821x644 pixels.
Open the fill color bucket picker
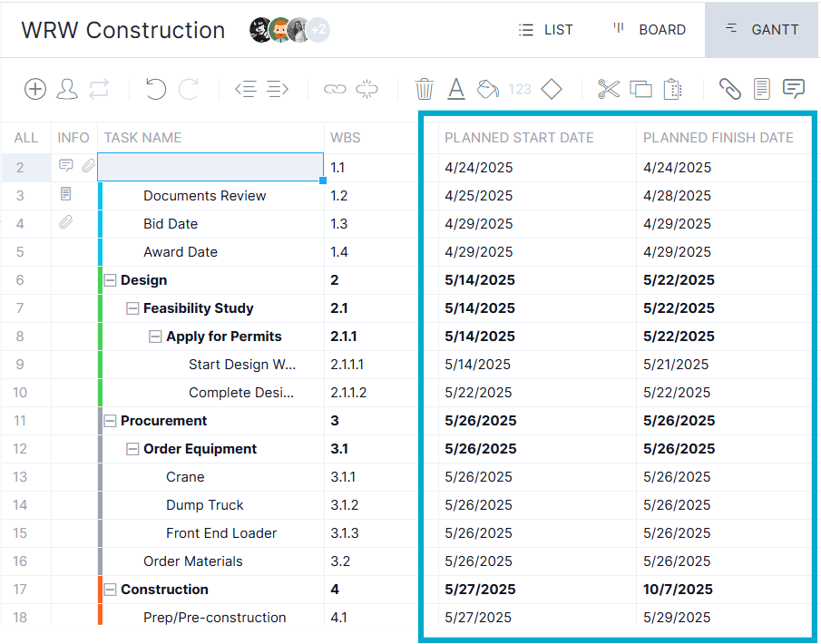pyautogui.click(x=487, y=89)
